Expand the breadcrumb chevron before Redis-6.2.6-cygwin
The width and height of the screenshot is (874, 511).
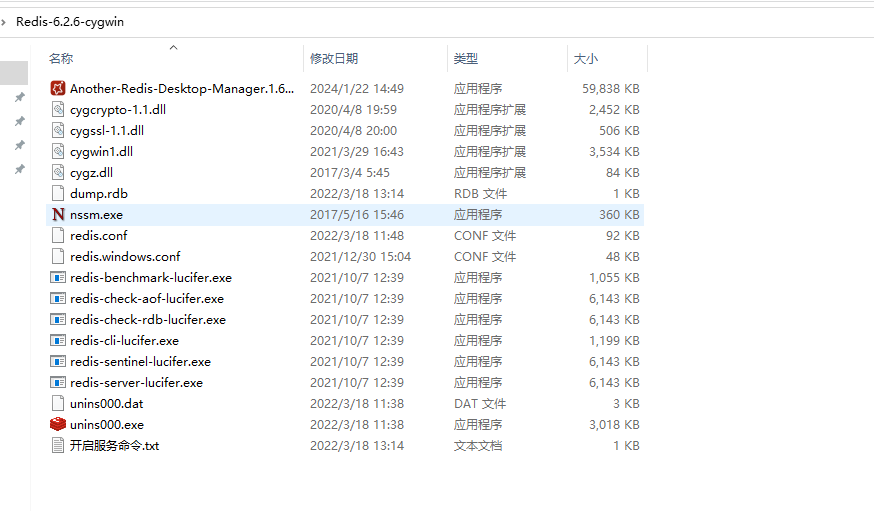click(x=3, y=22)
